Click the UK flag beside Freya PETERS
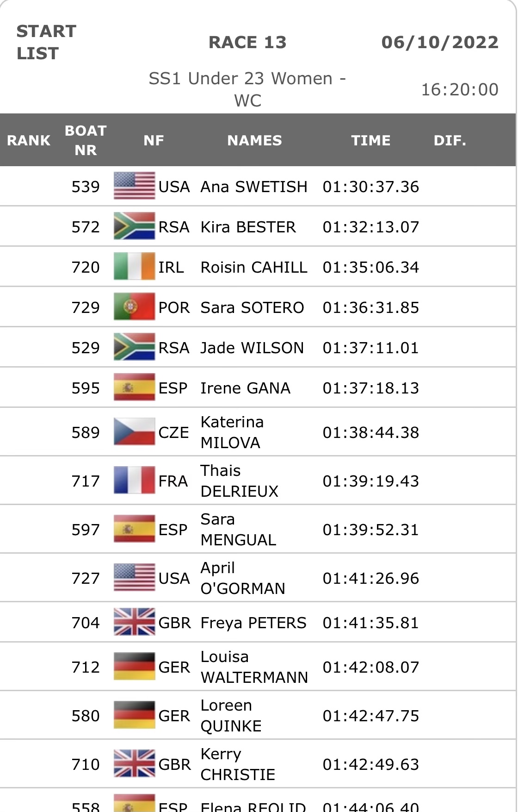This screenshot has height=812, width=518. 134,622
